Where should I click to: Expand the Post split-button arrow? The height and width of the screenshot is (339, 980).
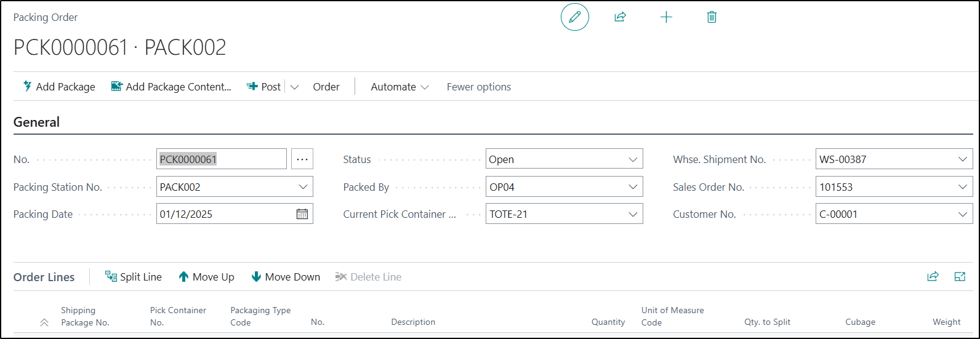pos(294,87)
